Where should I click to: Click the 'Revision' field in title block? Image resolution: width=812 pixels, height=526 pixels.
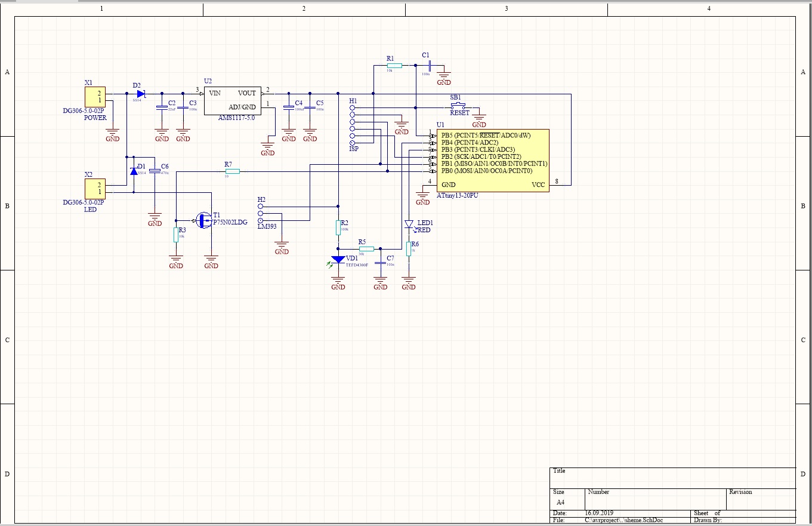761,499
